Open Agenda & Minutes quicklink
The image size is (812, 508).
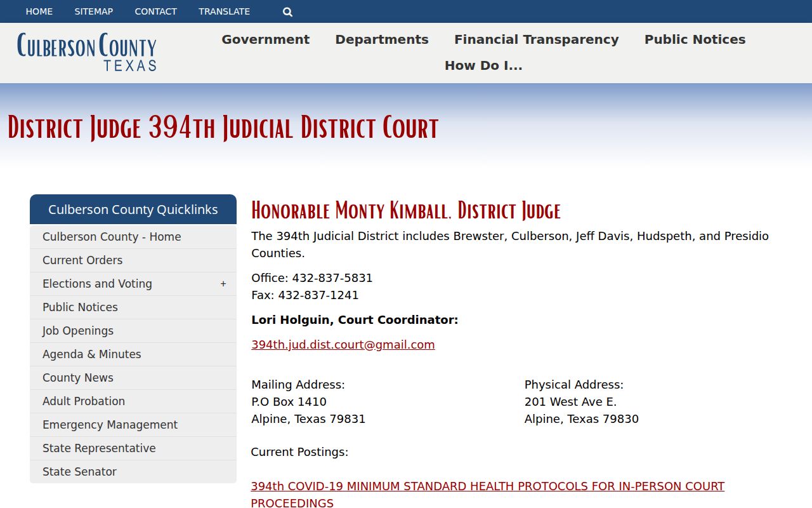(x=133, y=354)
